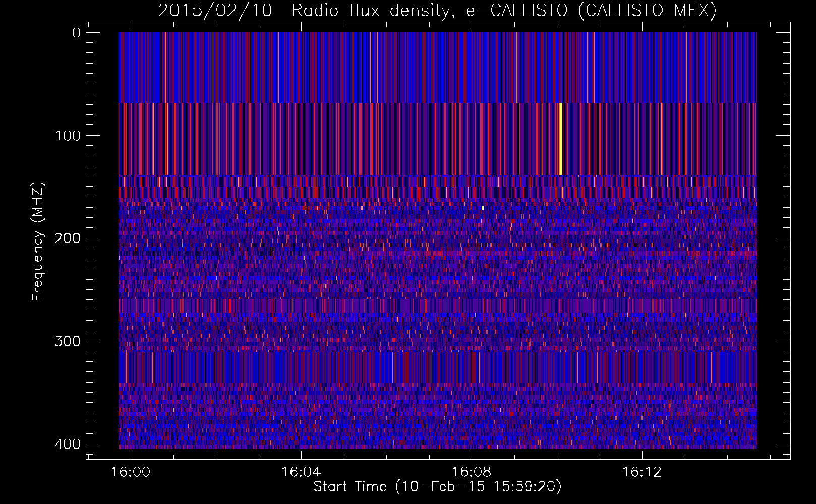Click the '16:08' time tick label
This screenshot has height=504, width=816.
click(472, 472)
